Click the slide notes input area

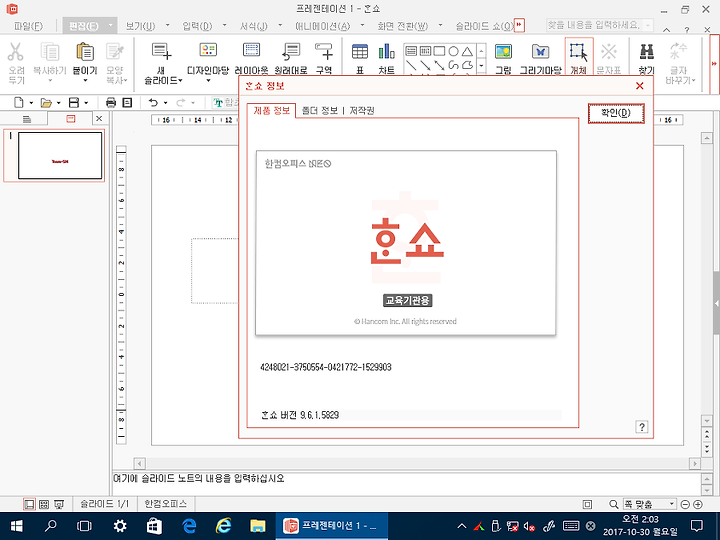(x=406, y=482)
